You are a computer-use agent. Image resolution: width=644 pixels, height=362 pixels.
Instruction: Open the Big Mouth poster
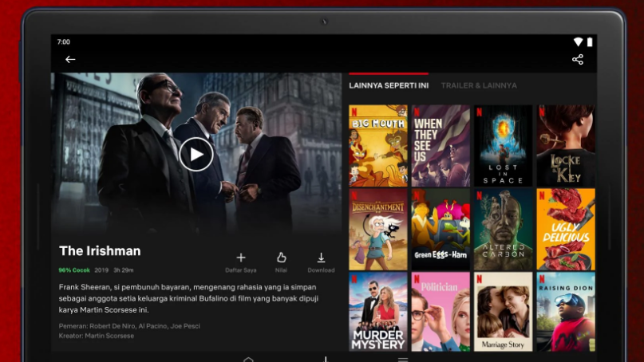pos(378,146)
